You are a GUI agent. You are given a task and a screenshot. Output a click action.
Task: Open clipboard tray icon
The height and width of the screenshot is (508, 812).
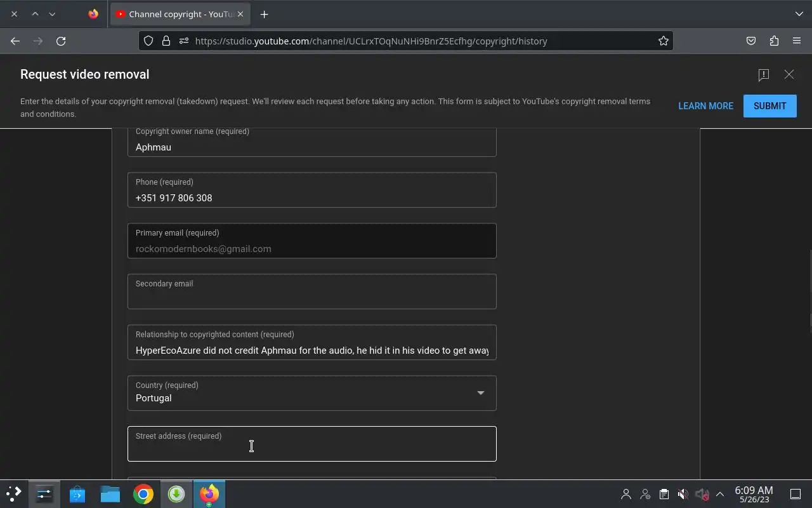(664, 494)
